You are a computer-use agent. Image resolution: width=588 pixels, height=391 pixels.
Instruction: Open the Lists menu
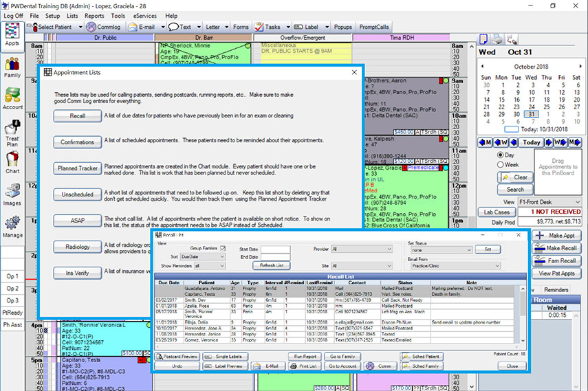click(72, 16)
